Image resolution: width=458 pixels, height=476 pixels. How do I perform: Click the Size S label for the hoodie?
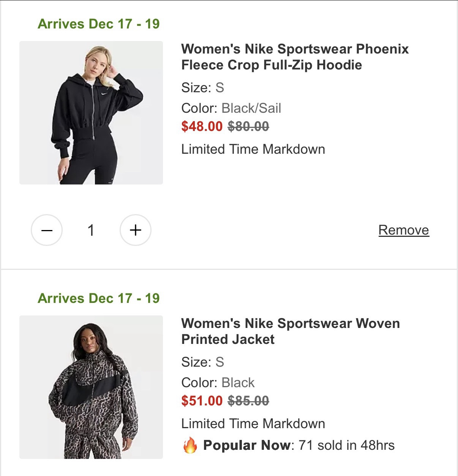click(202, 87)
